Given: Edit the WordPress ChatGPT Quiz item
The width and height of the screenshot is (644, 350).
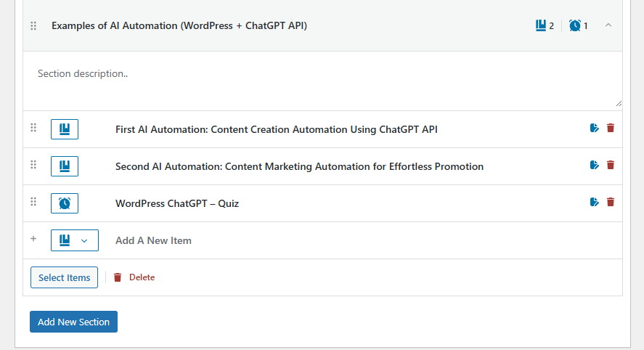Looking at the screenshot, I should [595, 202].
